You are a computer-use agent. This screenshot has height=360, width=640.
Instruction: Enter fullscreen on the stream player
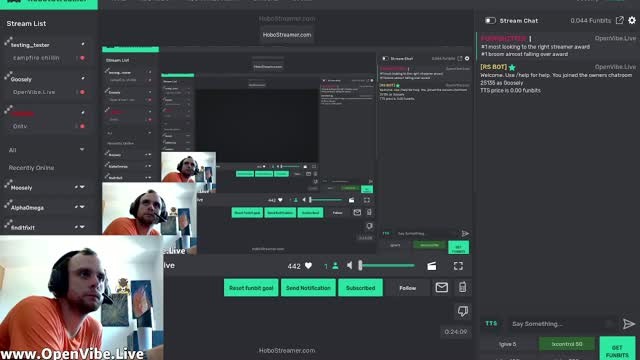point(458,266)
